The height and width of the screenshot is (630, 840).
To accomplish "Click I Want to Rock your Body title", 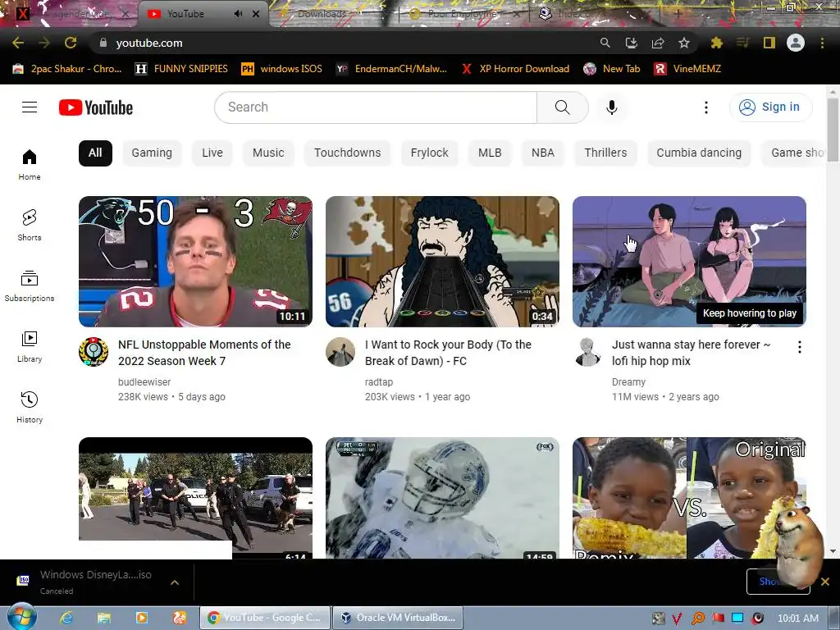I will coord(449,353).
